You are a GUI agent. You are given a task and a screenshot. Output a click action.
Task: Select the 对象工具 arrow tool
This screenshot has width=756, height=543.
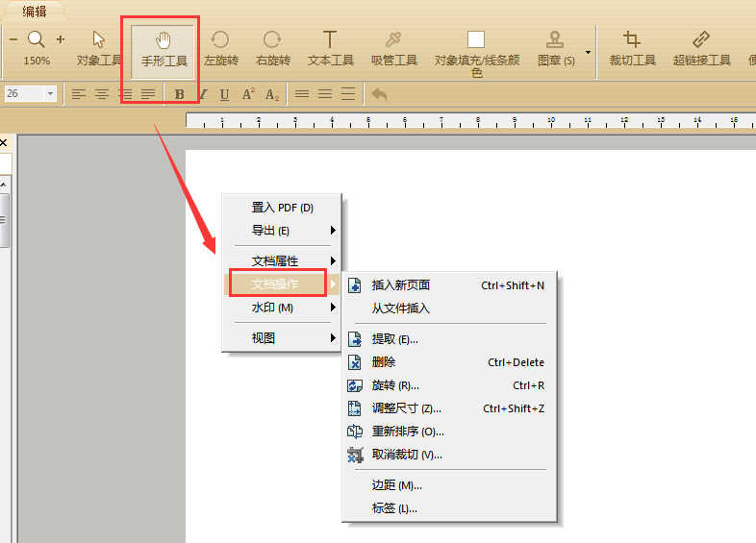click(99, 50)
